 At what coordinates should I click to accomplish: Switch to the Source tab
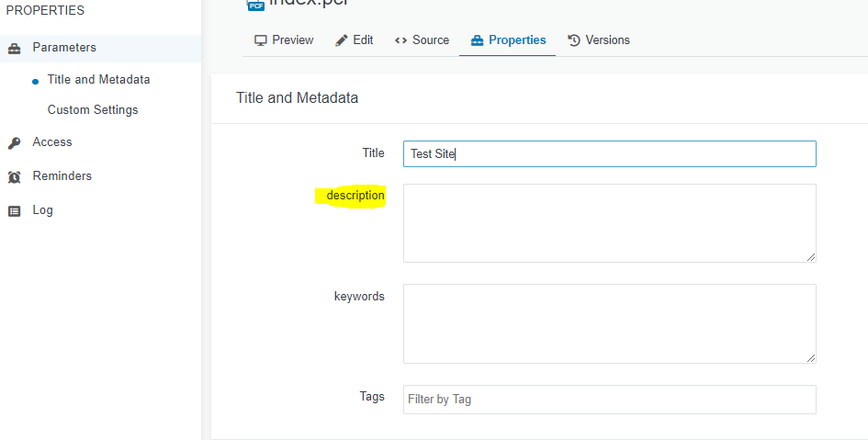click(422, 40)
